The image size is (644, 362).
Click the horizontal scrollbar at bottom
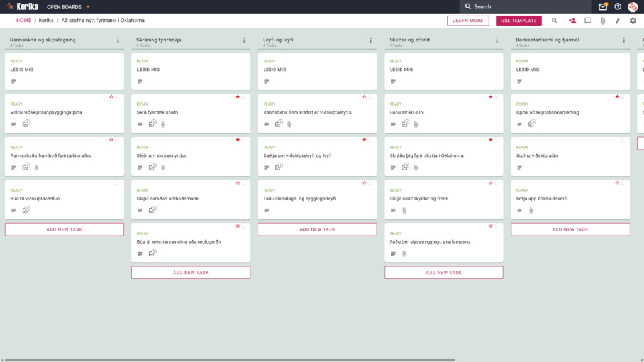pyautogui.click(x=230, y=360)
